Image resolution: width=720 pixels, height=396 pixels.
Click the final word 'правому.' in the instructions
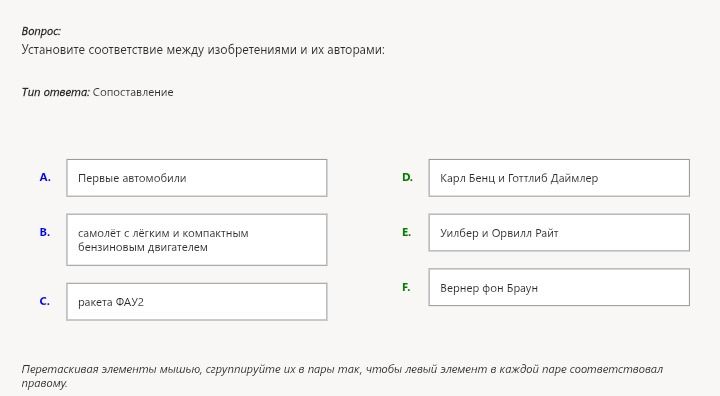[44, 383]
